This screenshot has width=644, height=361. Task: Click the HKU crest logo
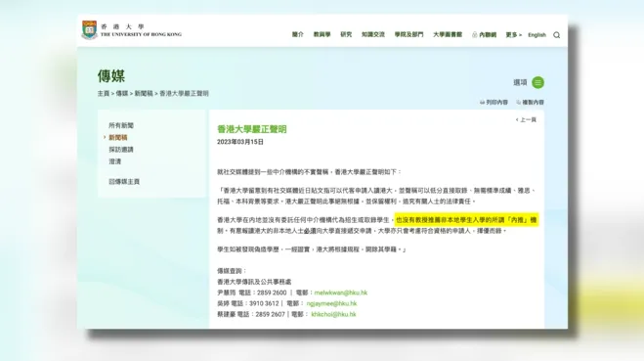(89, 29)
